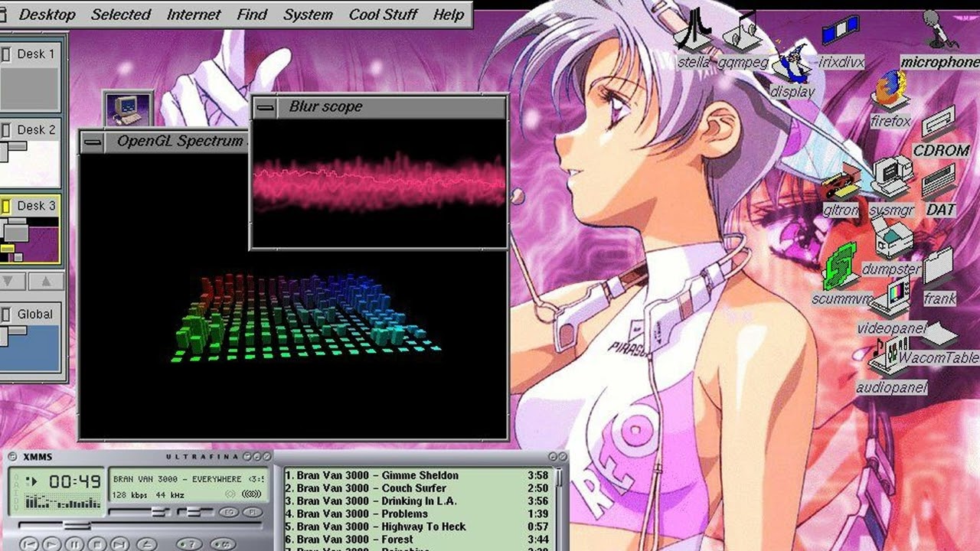
Task: Open the Cool Stuff menu
Action: click(384, 15)
